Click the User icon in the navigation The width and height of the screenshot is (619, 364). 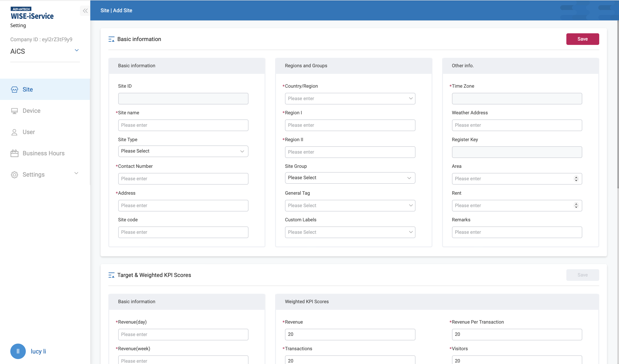14,132
